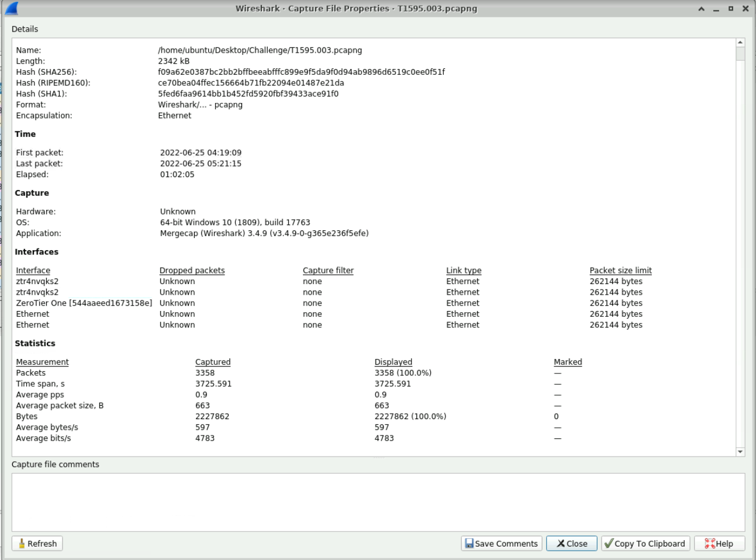Click the marked Bytes value 0
The image size is (756, 560).
coord(556,417)
